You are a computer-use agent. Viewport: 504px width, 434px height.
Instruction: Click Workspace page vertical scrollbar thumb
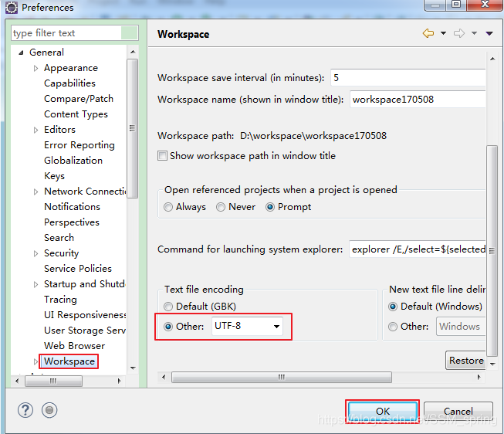point(492,251)
